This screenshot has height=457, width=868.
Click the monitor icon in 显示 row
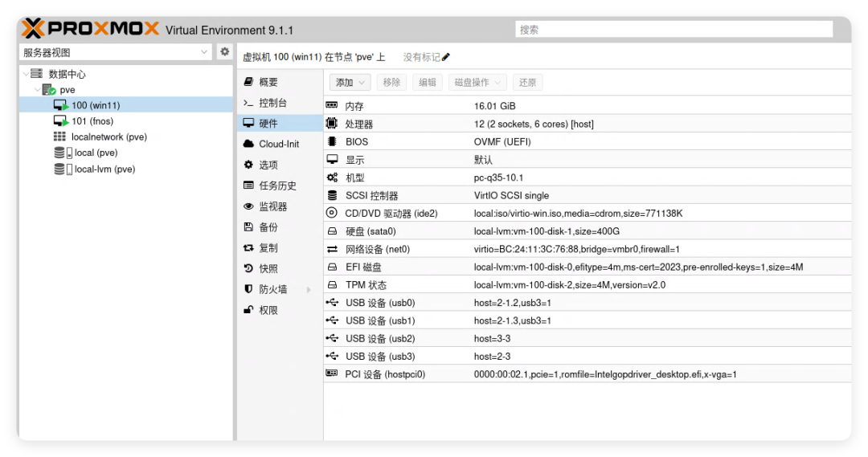click(x=332, y=159)
